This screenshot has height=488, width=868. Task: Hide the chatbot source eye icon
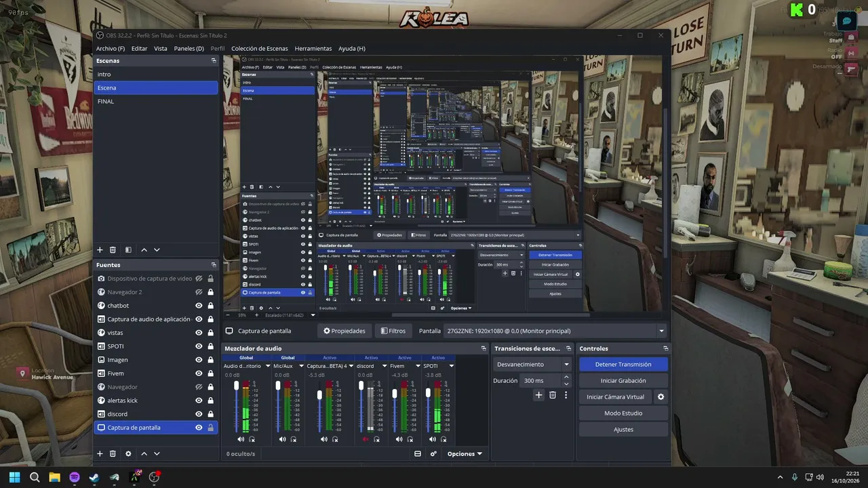pyautogui.click(x=199, y=306)
